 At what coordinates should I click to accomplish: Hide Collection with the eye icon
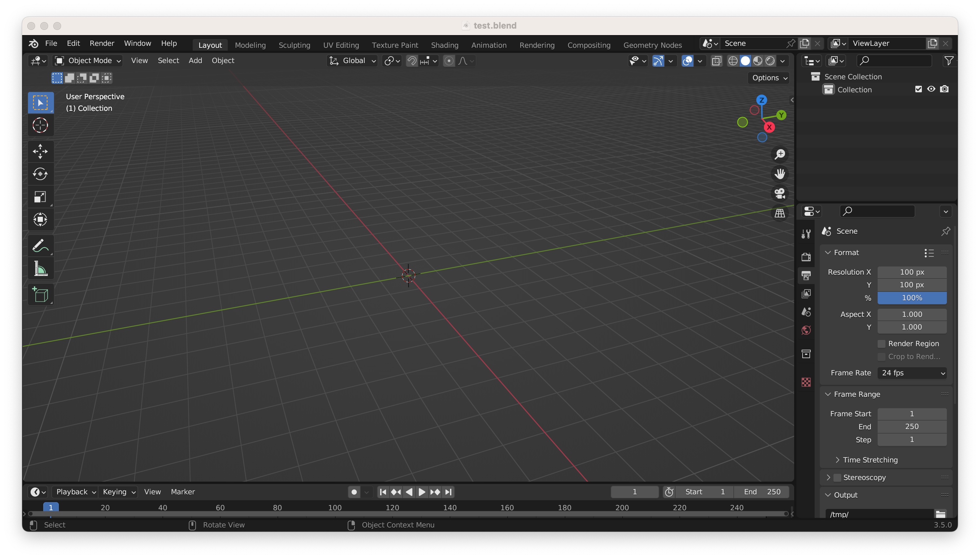(x=931, y=89)
